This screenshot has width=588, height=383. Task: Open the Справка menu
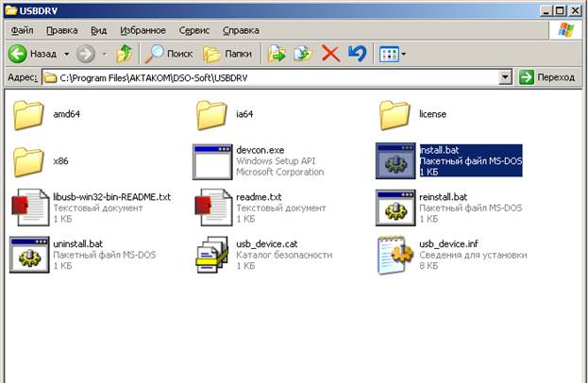click(x=241, y=30)
